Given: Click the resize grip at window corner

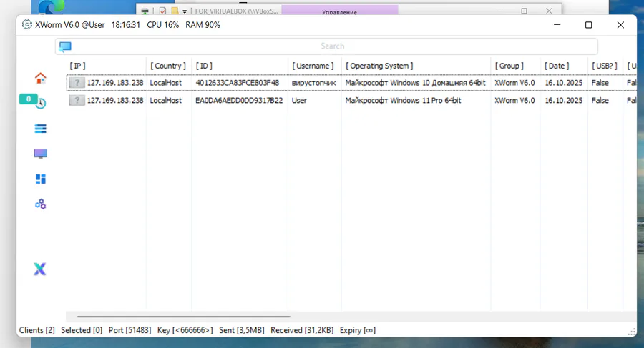Looking at the screenshot, I should [632, 332].
